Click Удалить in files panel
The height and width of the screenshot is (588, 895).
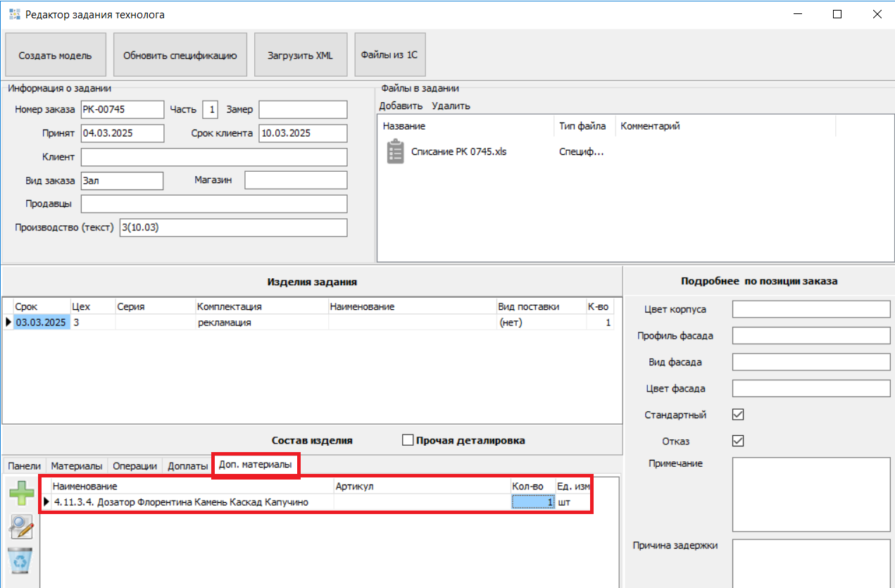click(451, 106)
